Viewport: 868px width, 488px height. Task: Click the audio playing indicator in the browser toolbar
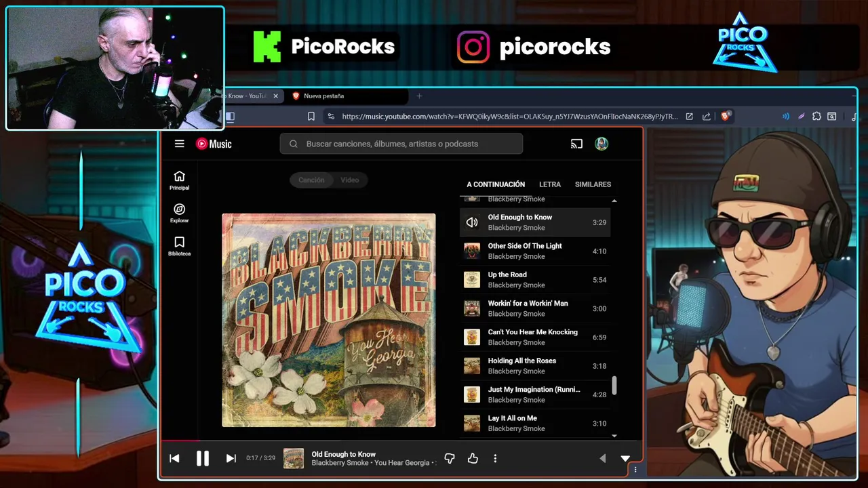[786, 117]
